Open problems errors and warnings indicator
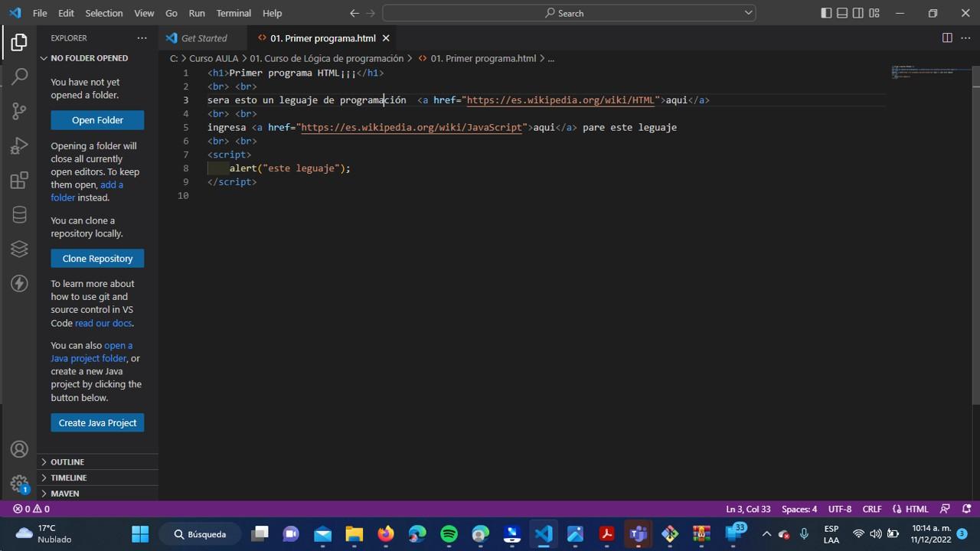 [x=31, y=509]
